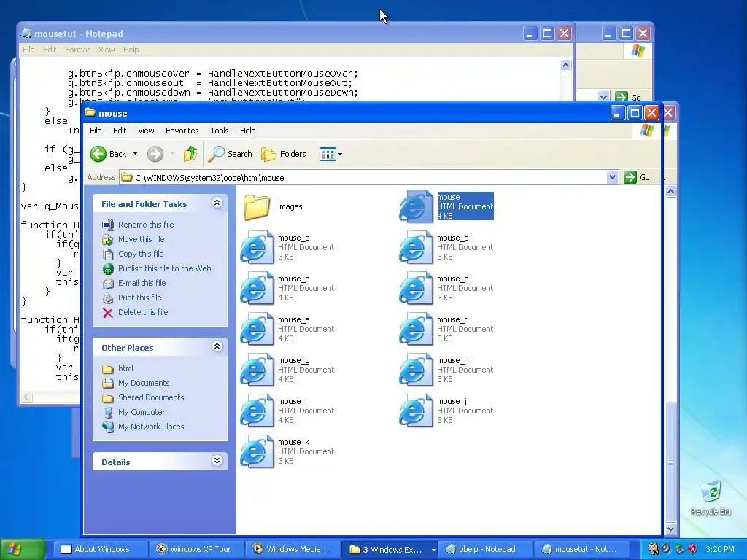Open Search with the magnifier icon
This screenshot has width=747, height=560.
click(x=231, y=154)
